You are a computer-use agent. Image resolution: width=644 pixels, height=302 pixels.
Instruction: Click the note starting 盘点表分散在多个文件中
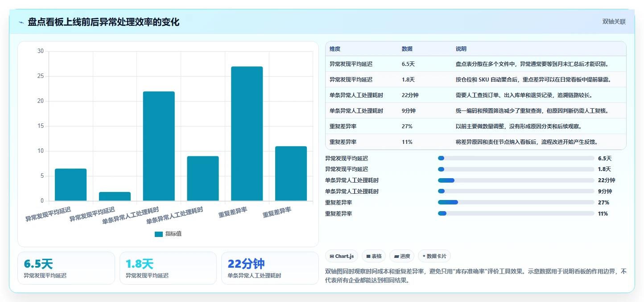click(533, 64)
